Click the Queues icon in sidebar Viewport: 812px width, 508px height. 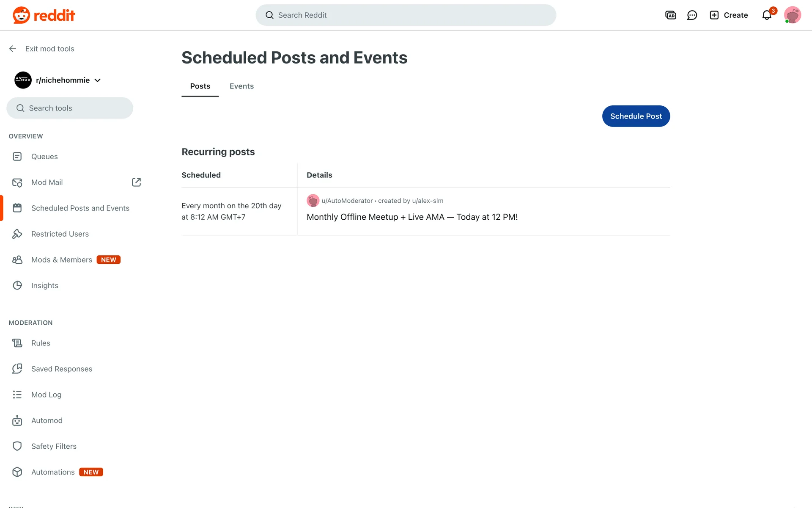[17, 157]
